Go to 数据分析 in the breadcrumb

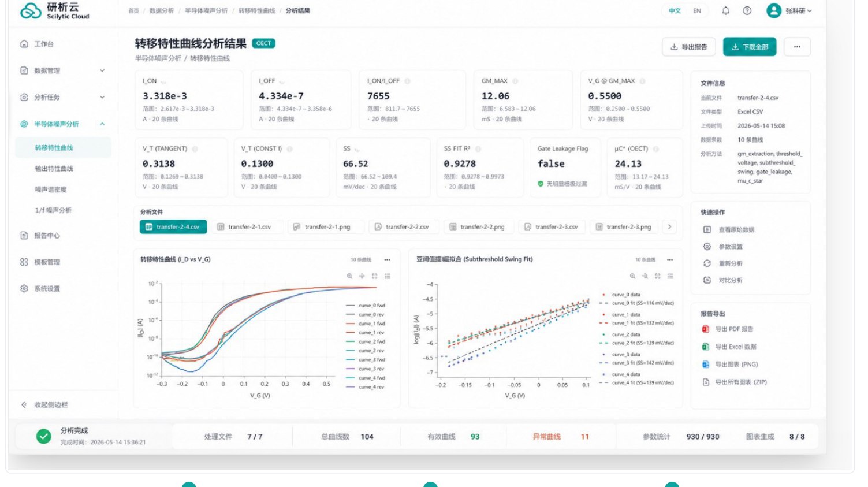pyautogui.click(x=161, y=10)
